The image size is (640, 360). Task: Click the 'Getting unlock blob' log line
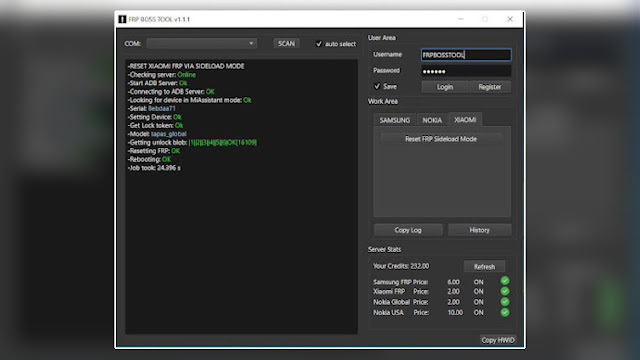tap(192, 142)
